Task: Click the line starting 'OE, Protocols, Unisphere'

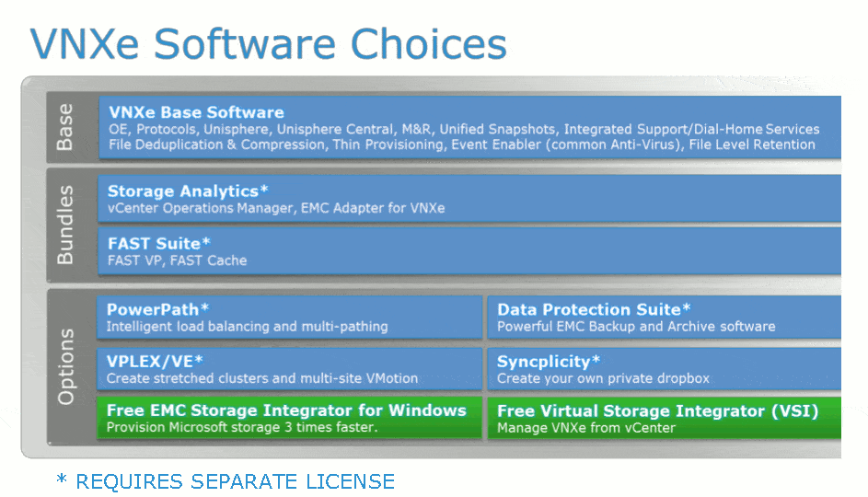Action: [464, 130]
